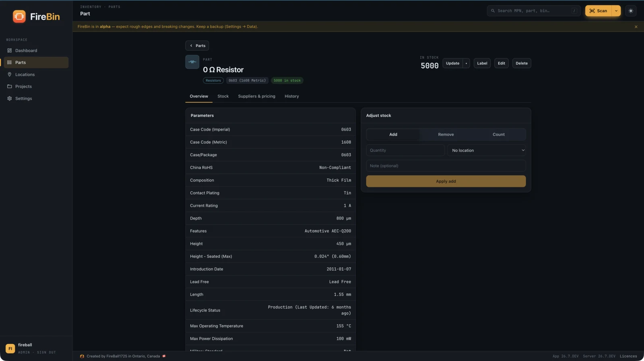644x361 pixels.
Task: Click the Height 450 µm value
Action: click(344, 244)
